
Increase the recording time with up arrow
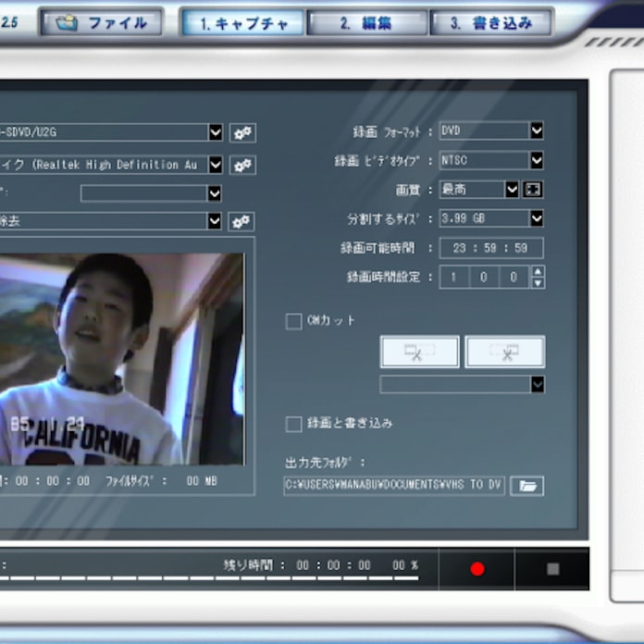click(x=538, y=271)
